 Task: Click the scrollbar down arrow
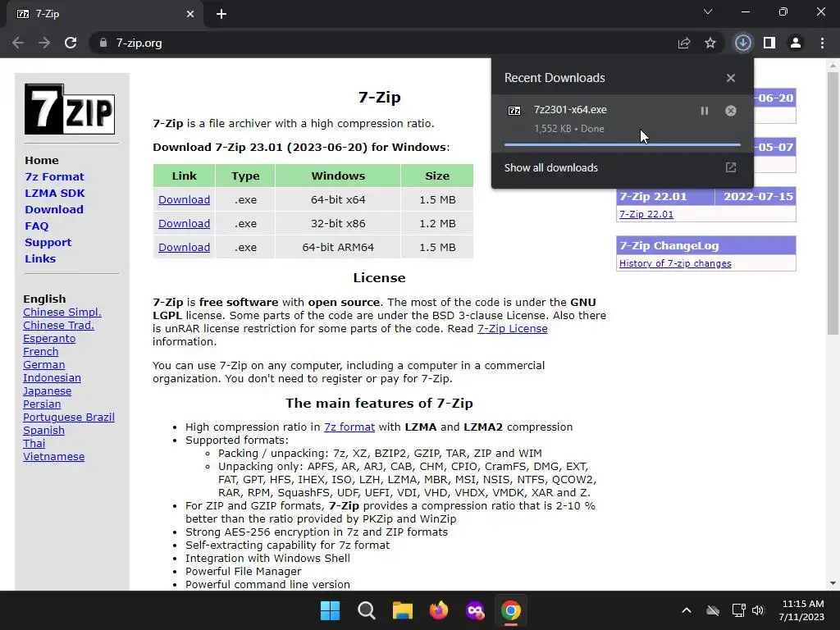[x=833, y=583]
